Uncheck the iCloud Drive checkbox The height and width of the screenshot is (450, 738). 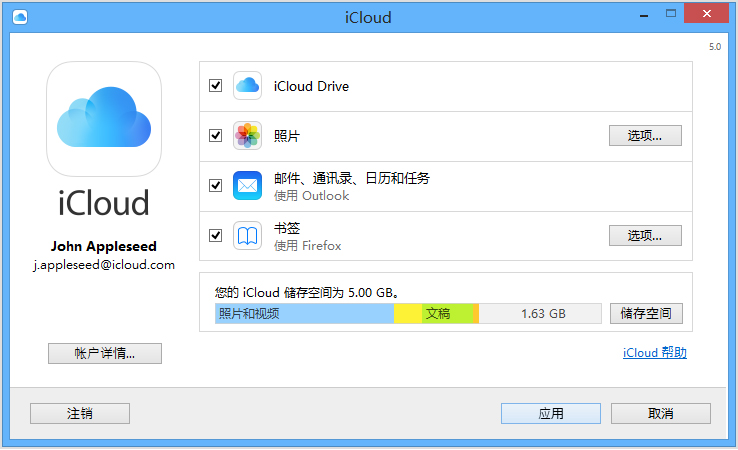tap(215, 86)
